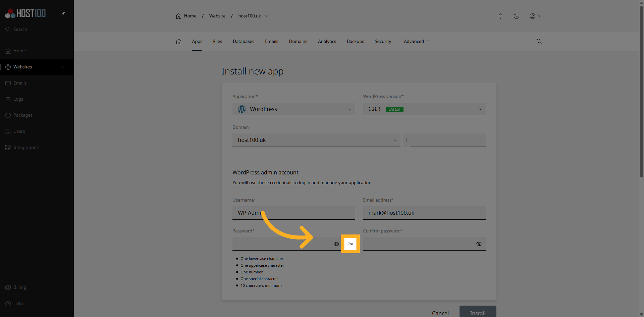
Task: Click the Username field
Action: click(294, 213)
